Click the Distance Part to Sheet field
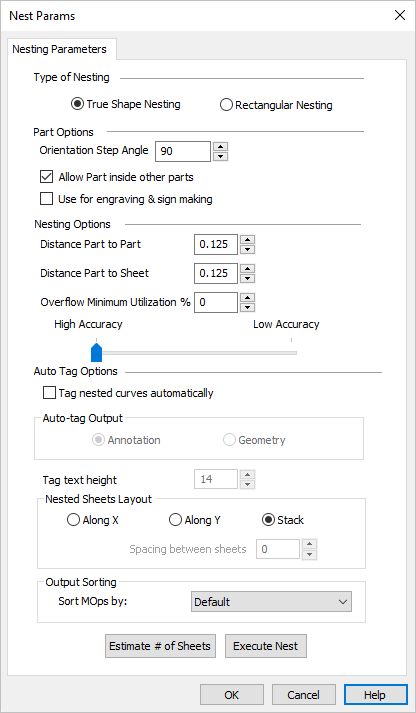The width and height of the screenshot is (416, 713). [216, 273]
